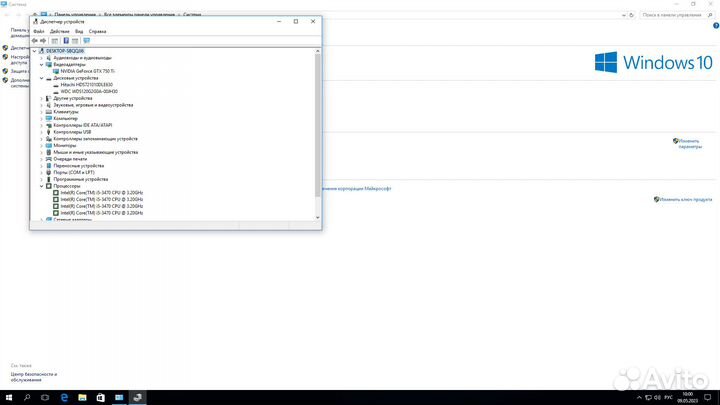Collapse the Видеоадаптеры category
The height and width of the screenshot is (405, 720).
point(41,65)
